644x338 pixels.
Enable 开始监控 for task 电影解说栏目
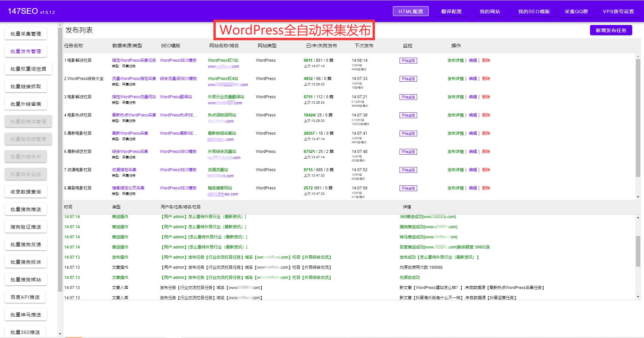[x=408, y=60]
